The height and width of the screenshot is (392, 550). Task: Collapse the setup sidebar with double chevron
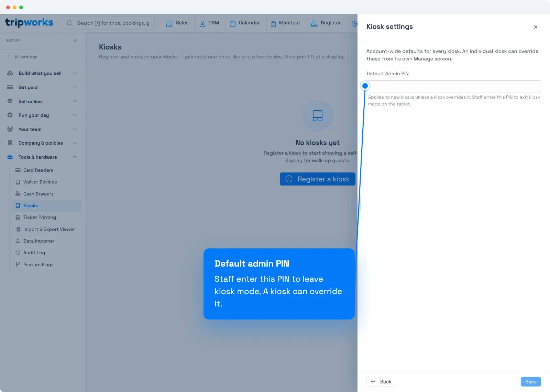click(75, 41)
